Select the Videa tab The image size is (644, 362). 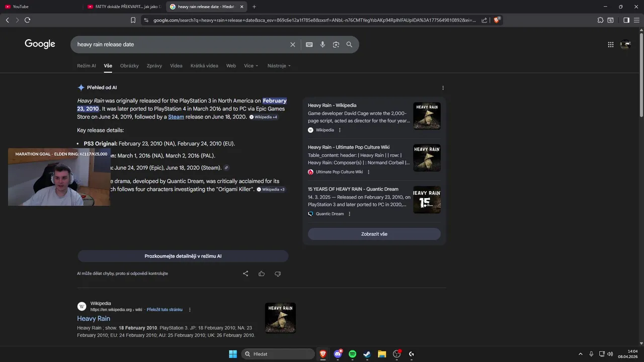(x=176, y=66)
